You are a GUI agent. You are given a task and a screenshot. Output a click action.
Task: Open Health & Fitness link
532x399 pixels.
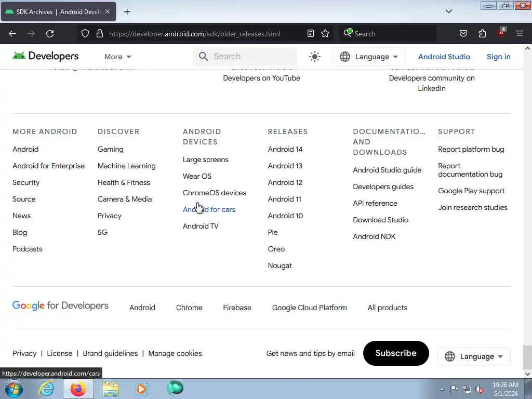coord(124,182)
